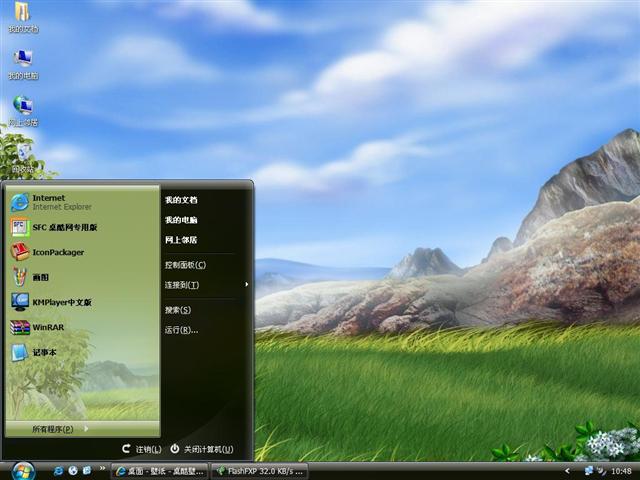Expand All Programs 所有程序(P)
The width and height of the screenshot is (640, 480).
[82, 429]
